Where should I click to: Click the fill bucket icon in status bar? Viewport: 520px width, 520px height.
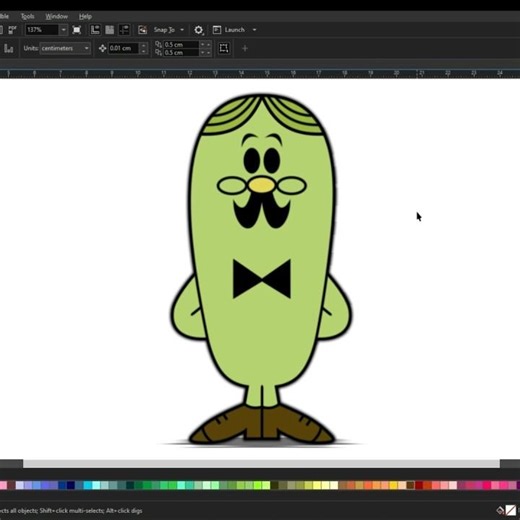[x=500, y=510]
